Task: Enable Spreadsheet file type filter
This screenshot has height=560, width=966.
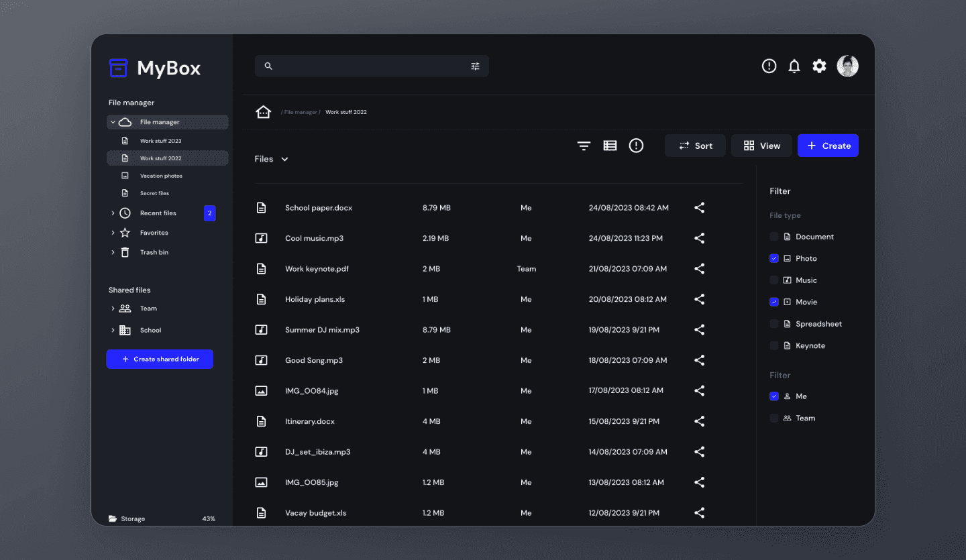Action: pos(774,324)
